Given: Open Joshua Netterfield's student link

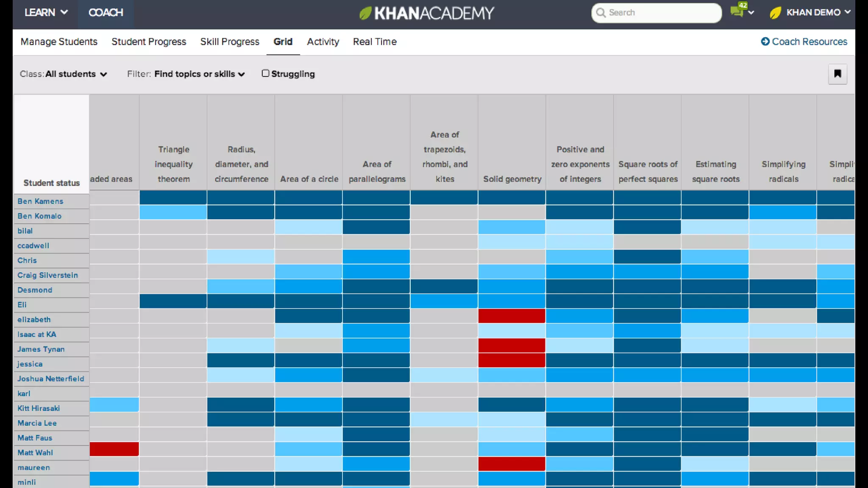Looking at the screenshot, I should [50, 379].
